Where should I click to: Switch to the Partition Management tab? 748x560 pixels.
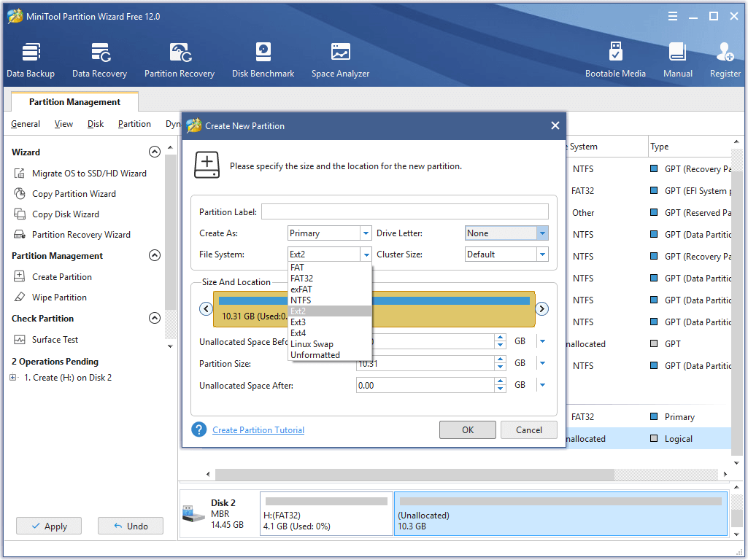tap(75, 102)
